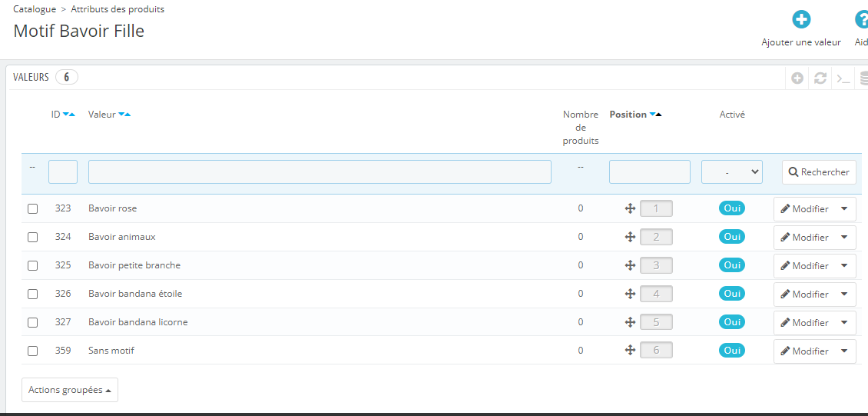The height and width of the screenshot is (416, 868).
Task: Expand Modifier options arrow for Bavoir bandana licorne
Action: coord(844,322)
